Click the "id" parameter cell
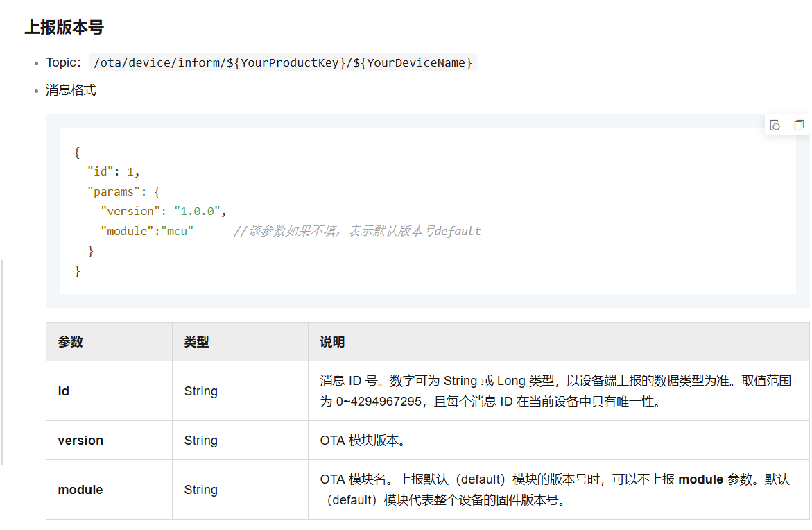The width and height of the screenshot is (812, 530). [110, 391]
